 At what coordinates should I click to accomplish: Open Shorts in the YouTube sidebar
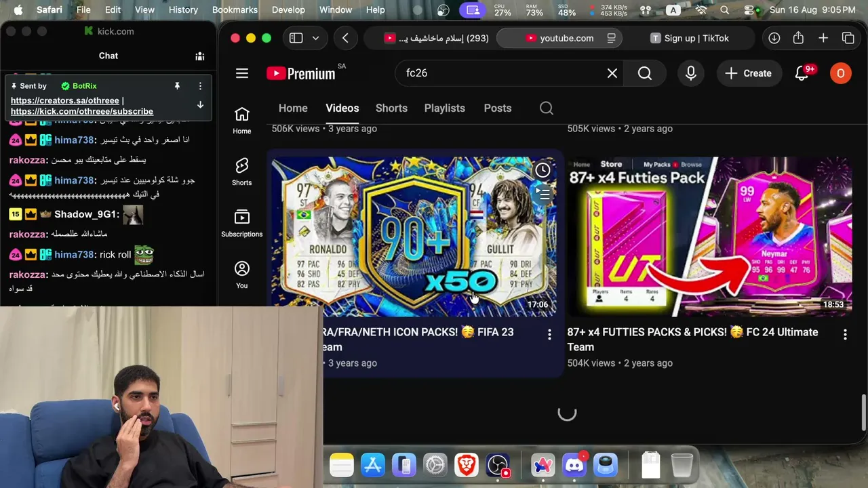[x=242, y=172]
